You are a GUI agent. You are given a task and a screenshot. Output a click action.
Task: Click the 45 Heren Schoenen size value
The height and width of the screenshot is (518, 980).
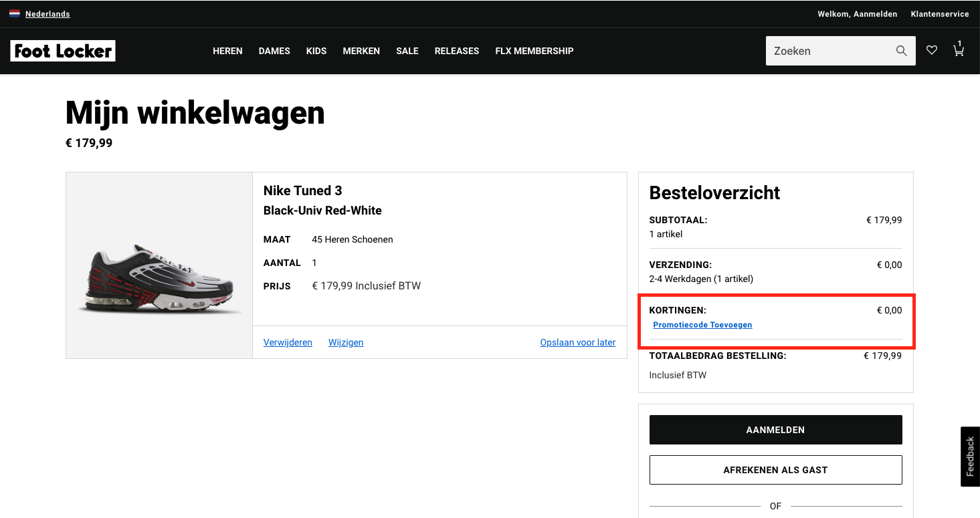pos(353,239)
